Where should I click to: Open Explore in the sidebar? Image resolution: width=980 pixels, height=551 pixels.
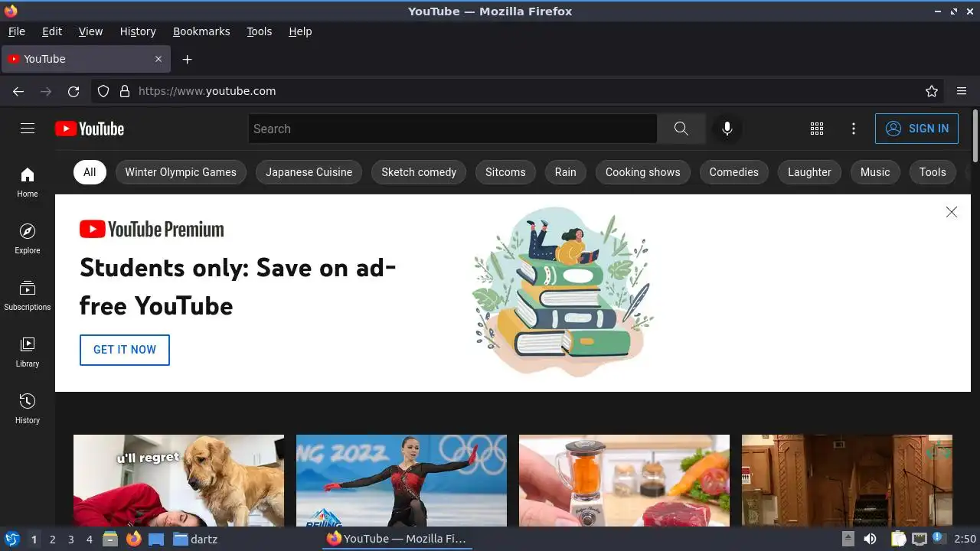(x=28, y=239)
